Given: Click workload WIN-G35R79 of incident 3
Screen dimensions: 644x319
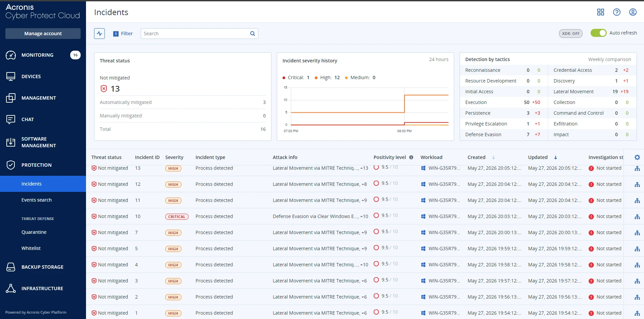Looking at the screenshot, I should point(444,281).
